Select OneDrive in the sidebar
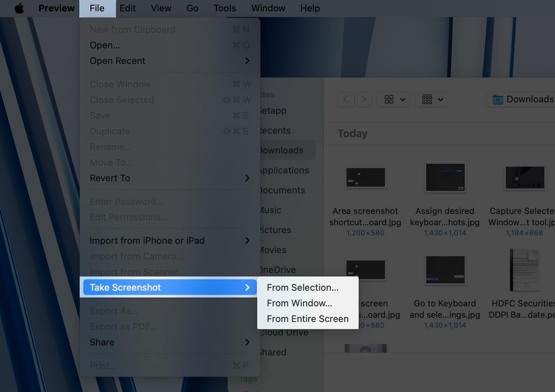This screenshot has width=555, height=392. pos(277,270)
